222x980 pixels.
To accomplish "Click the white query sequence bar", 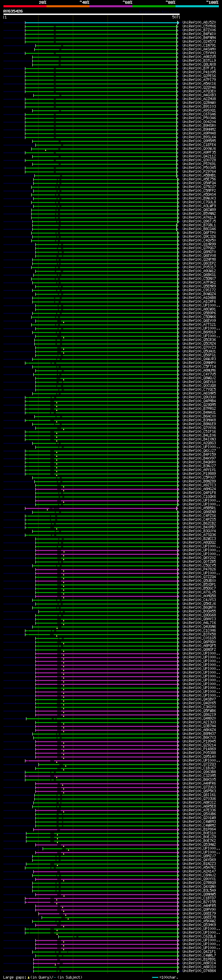I will tap(92, 14).
